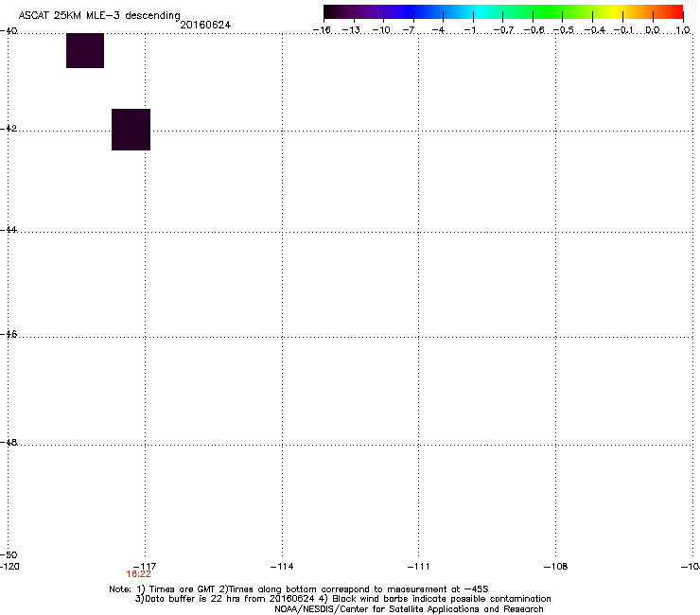Click the -50 latitude axis label
Image resolution: width=700 pixels, height=615 pixels.
[9, 554]
